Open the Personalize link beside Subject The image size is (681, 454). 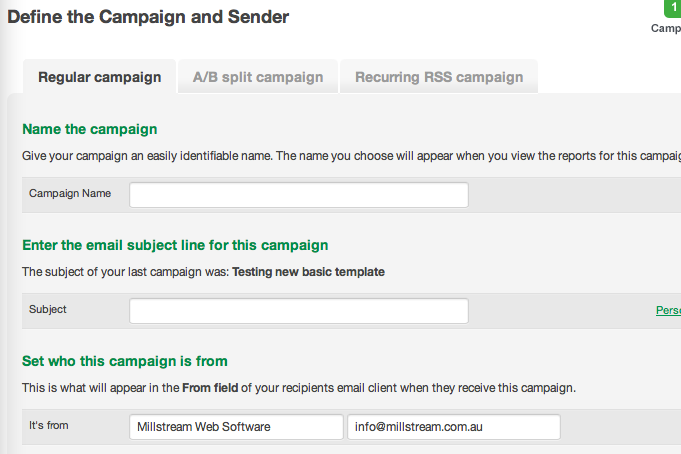[x=668, y=310]
